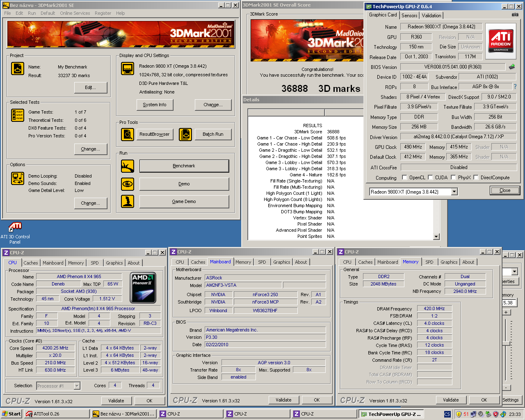Screen dimensions: 525x420
Task: Click the monitor icon in Display and CPU Settings
Action: [x=128, y=68]
